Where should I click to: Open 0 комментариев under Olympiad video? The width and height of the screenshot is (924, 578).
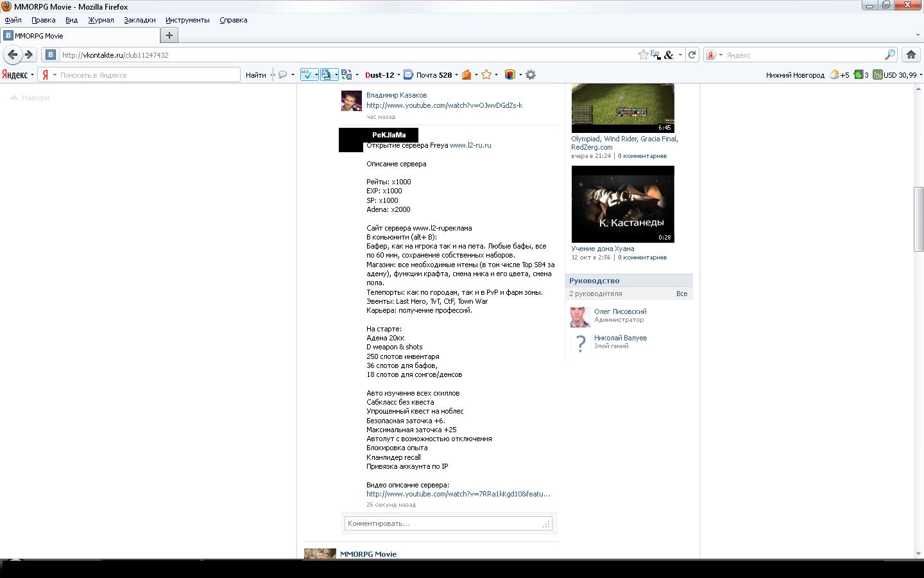(x=642, y=155)
